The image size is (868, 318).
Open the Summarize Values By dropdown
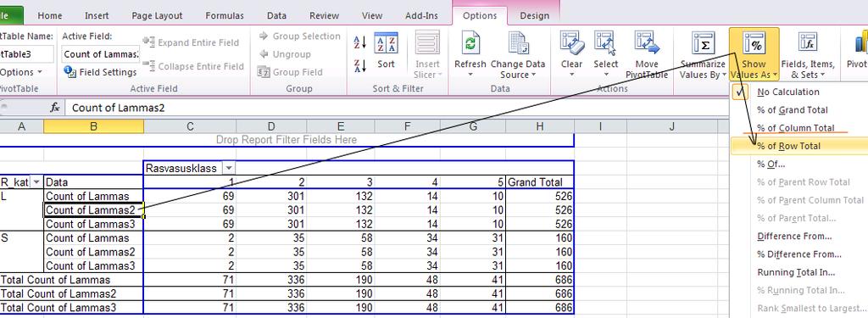pos(703,55)
